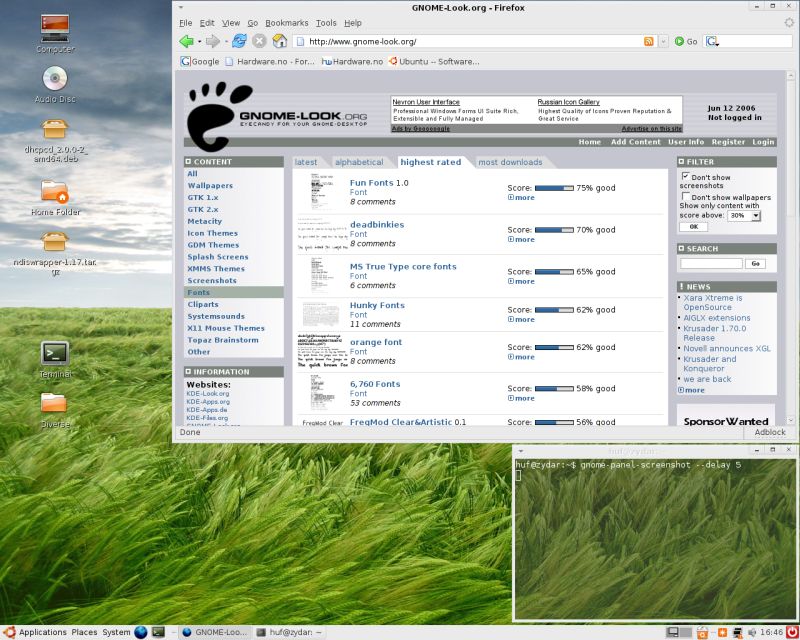
Task: Launch terminal from the bottom panel icon
Action: point(159,632)
